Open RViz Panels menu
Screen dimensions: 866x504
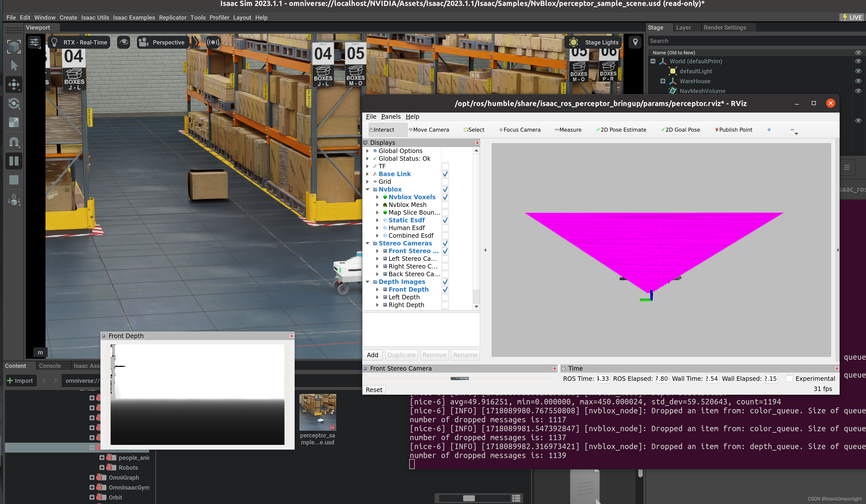(391, 116)
